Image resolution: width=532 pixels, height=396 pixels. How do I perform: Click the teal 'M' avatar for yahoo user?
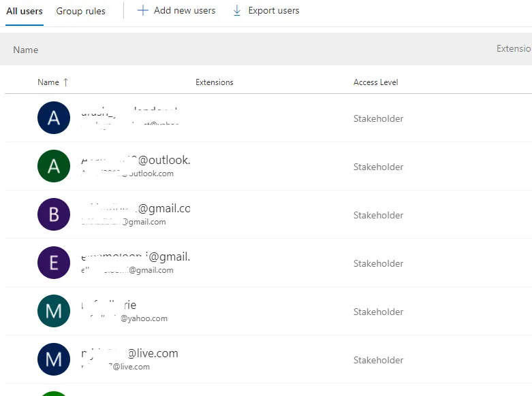click(54, 312)
